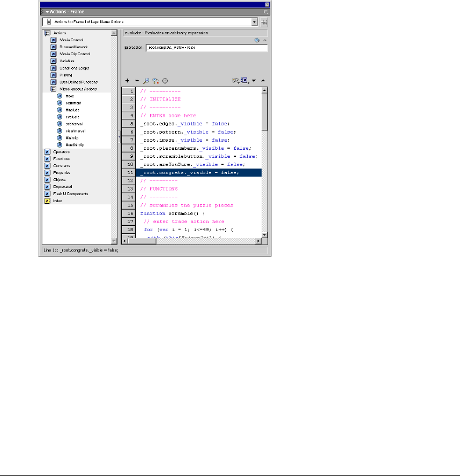Collapse the parameters pane with small triangle
Screen dimensions: 460x476
coord(265,41)
